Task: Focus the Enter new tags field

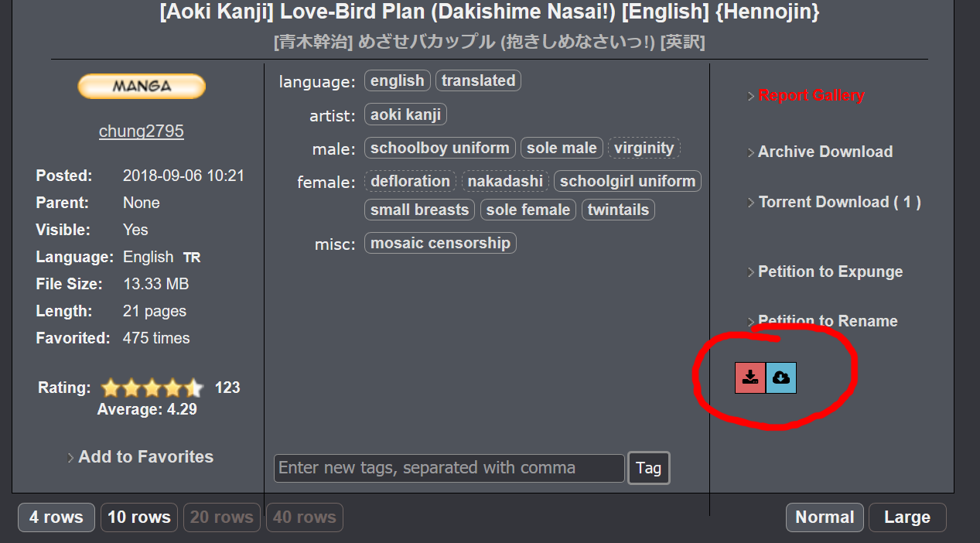Action: pyautogui.click(x=449, y=468)
